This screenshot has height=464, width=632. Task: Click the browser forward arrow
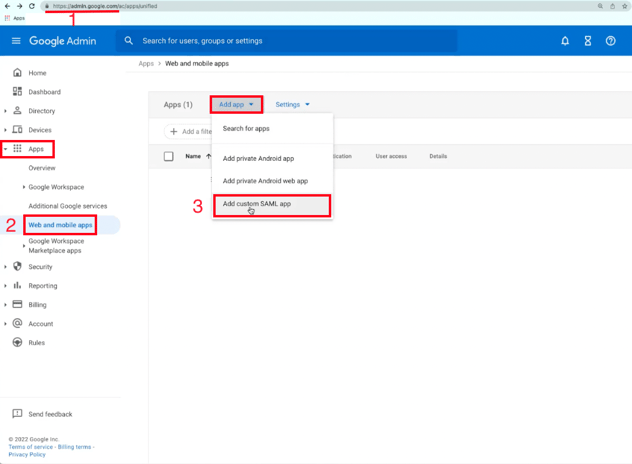point(19,6)
